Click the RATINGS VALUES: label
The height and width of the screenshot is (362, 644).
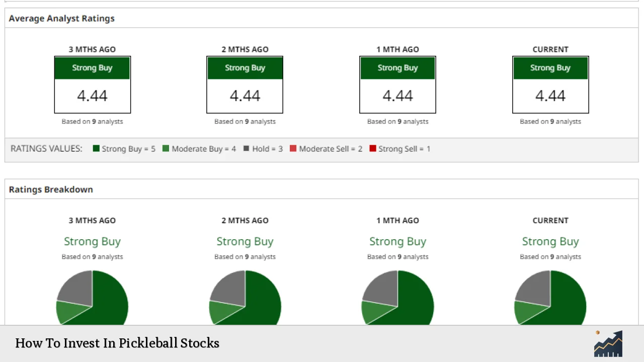(x=46, y=148)
